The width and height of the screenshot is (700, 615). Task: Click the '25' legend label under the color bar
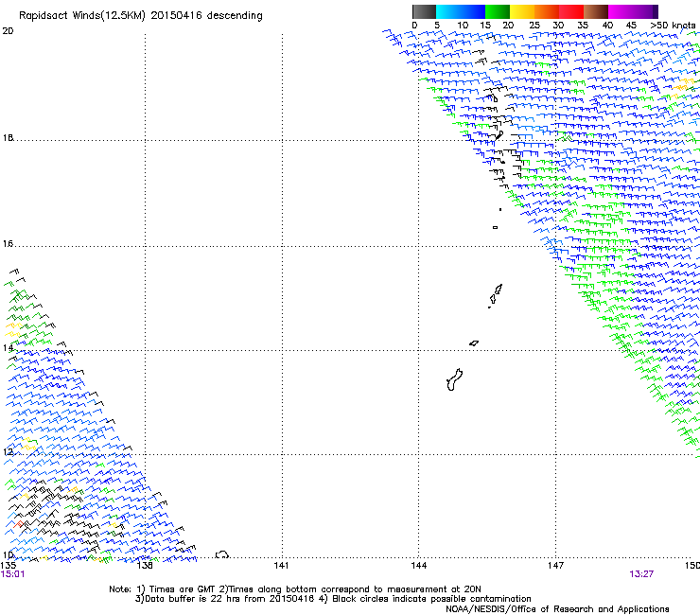[534, 26]
